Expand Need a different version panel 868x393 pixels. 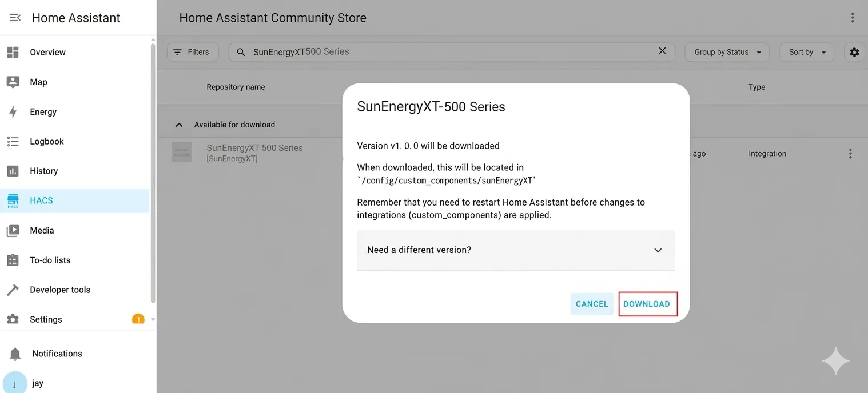(x=515, y=250)
